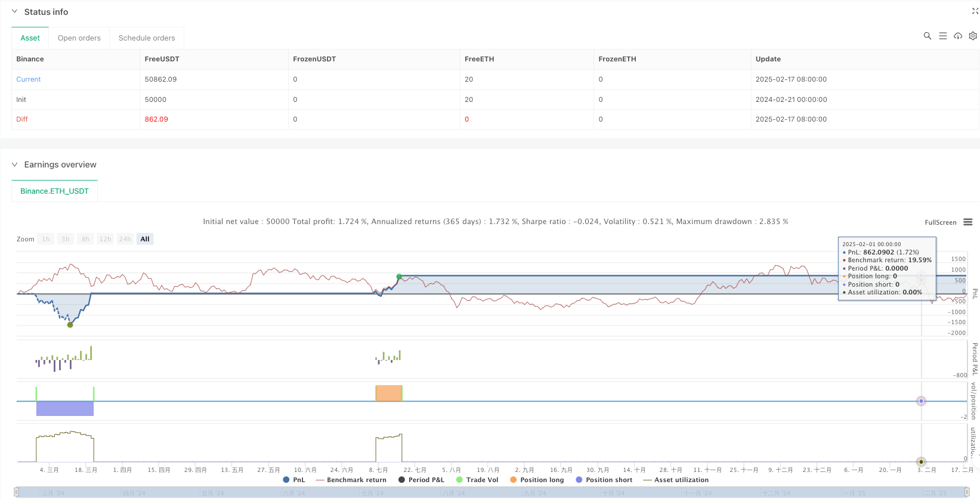This screenshot has height=500, width=980.
Task: Switch to the Open orders tab
Action: point(79,38)
